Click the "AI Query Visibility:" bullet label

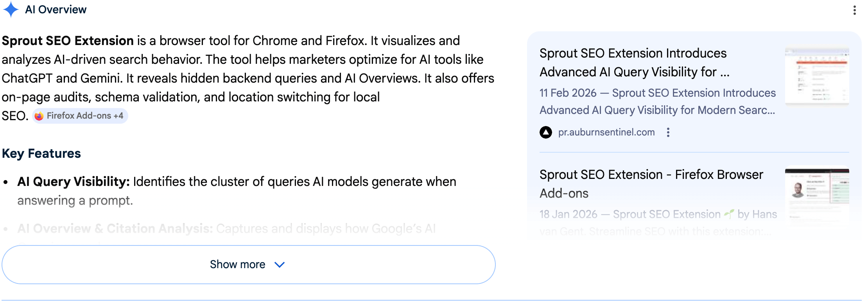[x=74, y=182]
